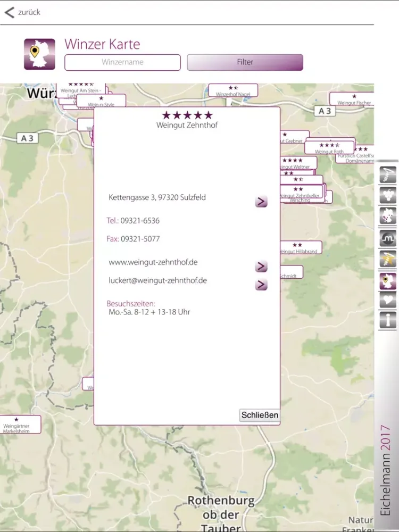Open the grapes icon in sidebar
This screenshot has height=532, width=399.
tap(388, 195)
